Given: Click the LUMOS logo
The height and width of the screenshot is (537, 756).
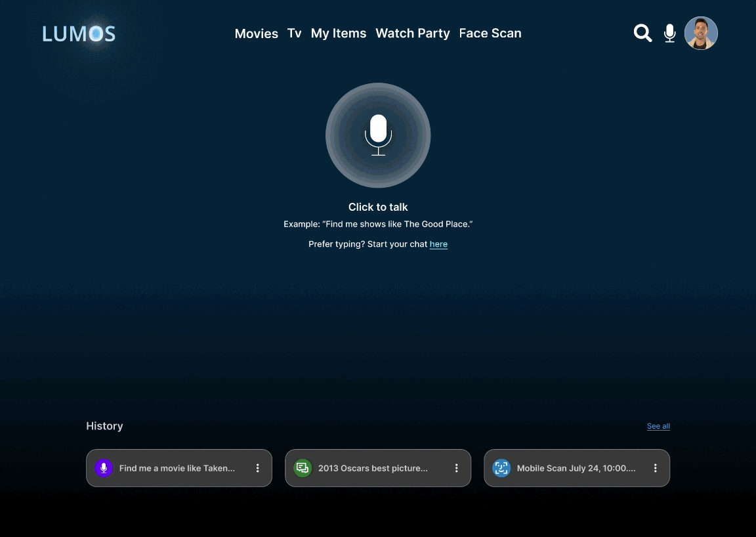Looking at the screenshot, I should [x=79, y=33].
